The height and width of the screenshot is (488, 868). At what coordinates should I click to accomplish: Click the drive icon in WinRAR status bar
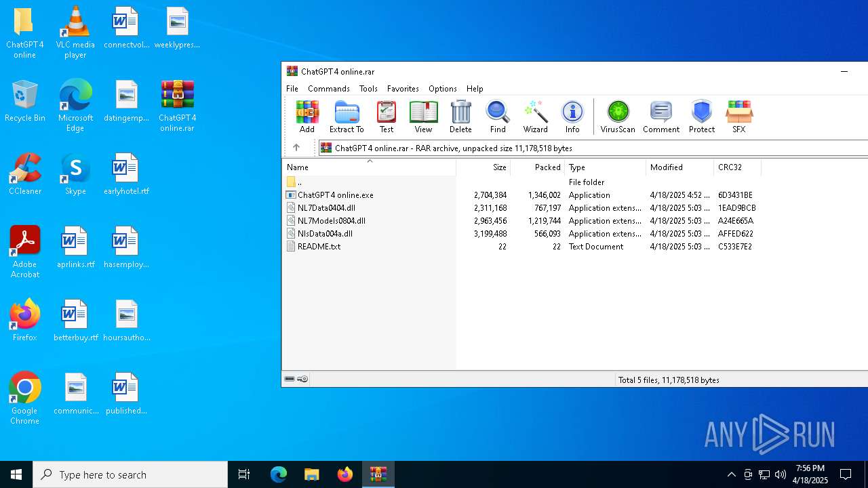pos(290,379)
